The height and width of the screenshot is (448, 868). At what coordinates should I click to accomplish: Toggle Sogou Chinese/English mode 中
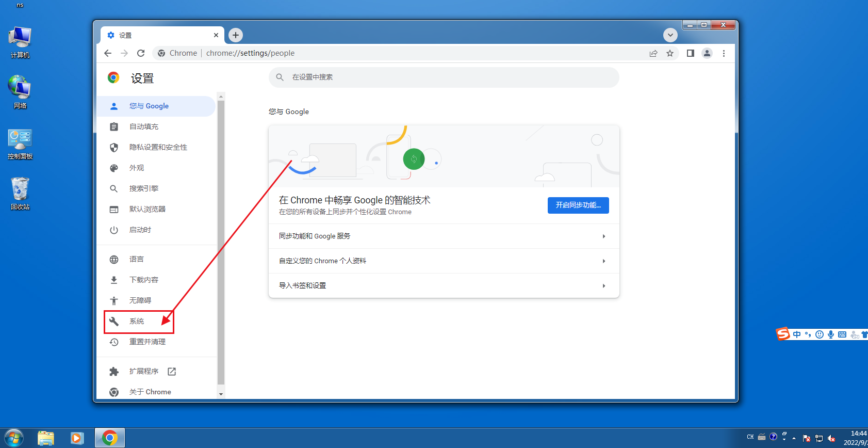point(797,334)
